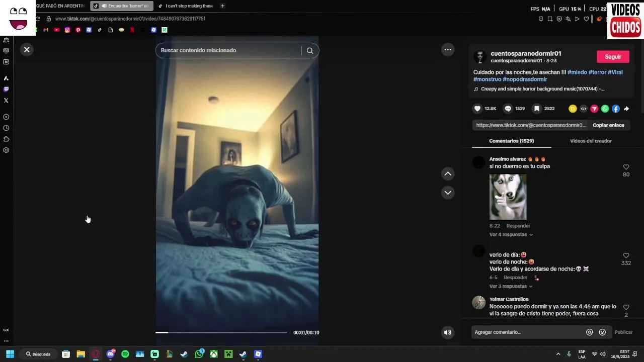Like Anselmo alvarez's comment
The image size is (644, 362).
[x=626, y=167]
